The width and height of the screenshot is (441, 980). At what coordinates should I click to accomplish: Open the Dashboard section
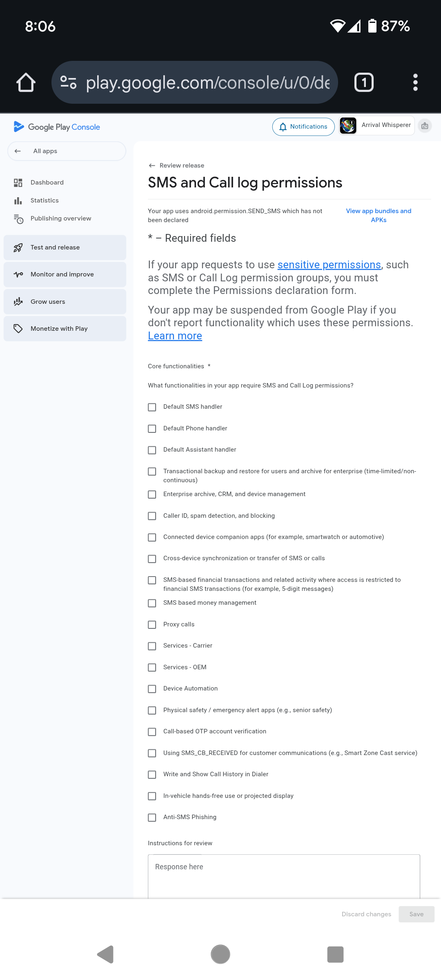click(47, 182)
